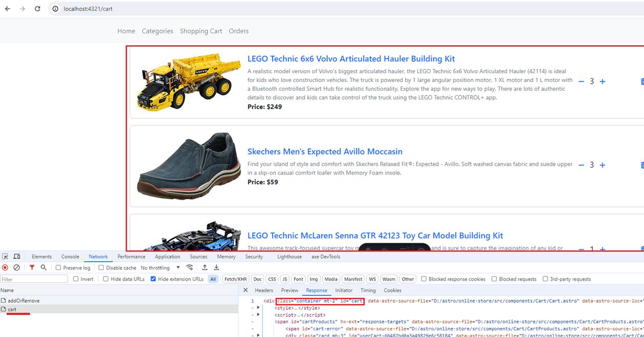Switch to the Console tab in DevTools

(70, 257)
